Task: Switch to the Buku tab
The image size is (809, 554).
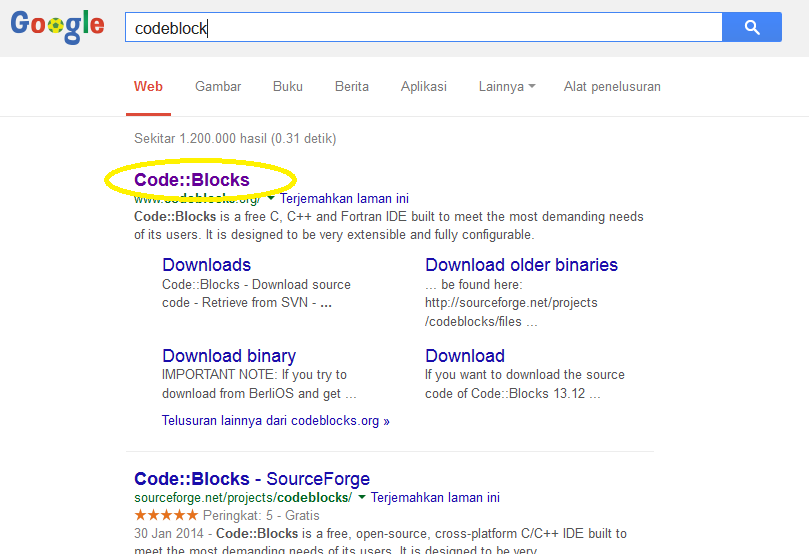Action: click(x=287, y=87)
